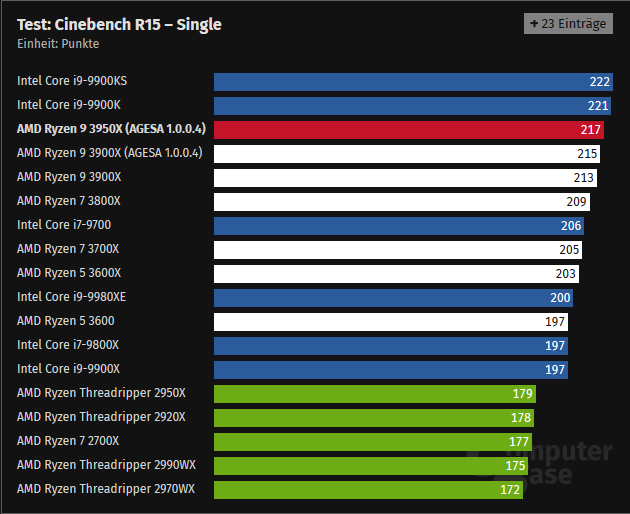This screenshot has width=630, height=514.
Task: Select the AMD Ryzen Threadripper 2950X label
Action: coord(101,393)
